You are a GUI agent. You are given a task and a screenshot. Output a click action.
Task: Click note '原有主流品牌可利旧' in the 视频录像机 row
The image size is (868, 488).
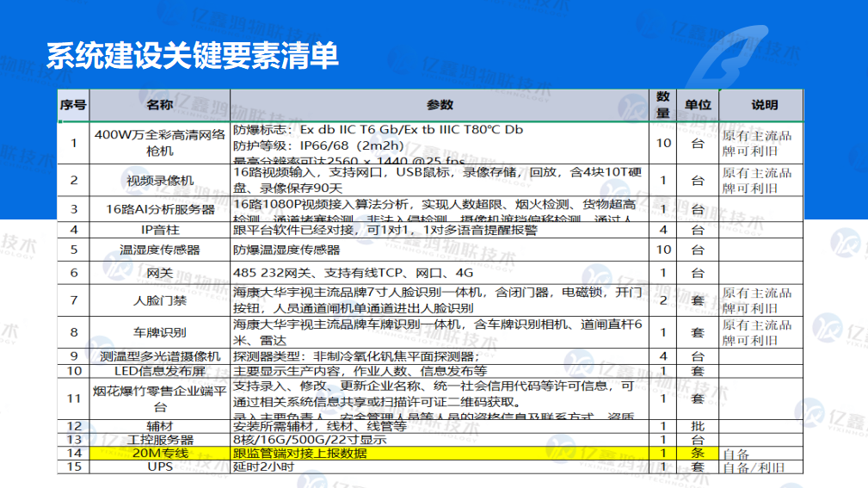pyautogui.click(x=757, y=181)
